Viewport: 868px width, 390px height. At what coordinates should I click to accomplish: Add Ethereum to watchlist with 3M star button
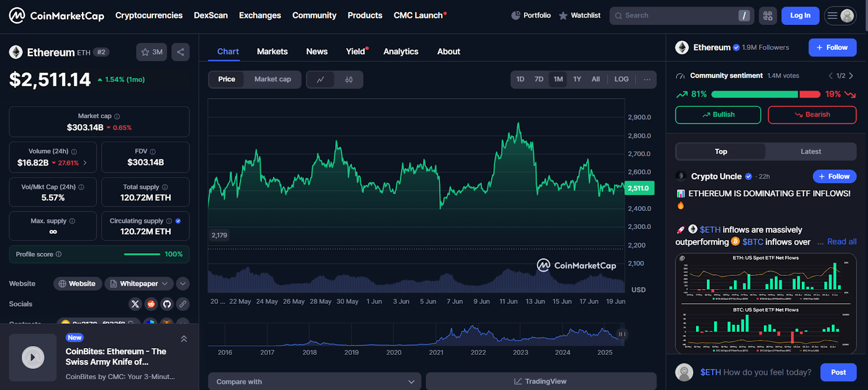[x=151, y=52]
